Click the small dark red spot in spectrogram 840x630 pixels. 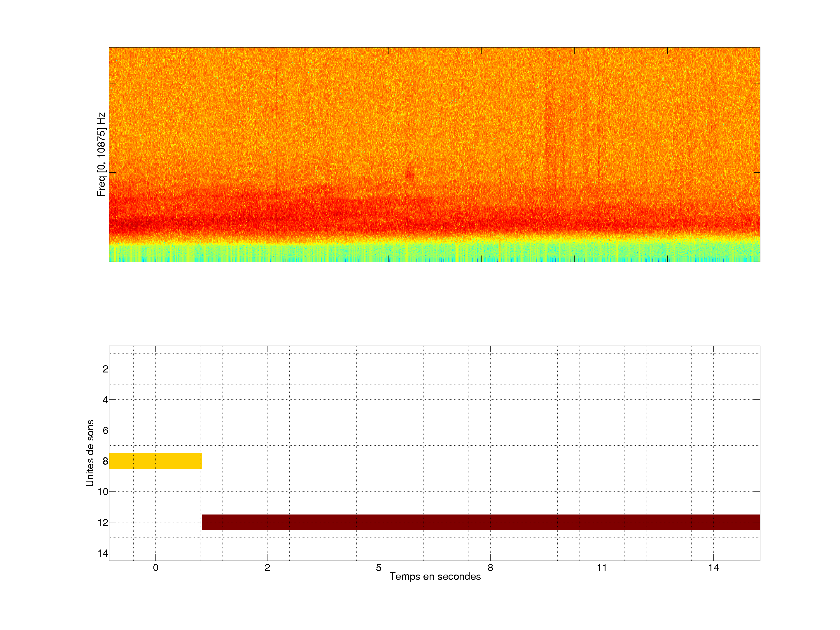click(x=409, y=175)
